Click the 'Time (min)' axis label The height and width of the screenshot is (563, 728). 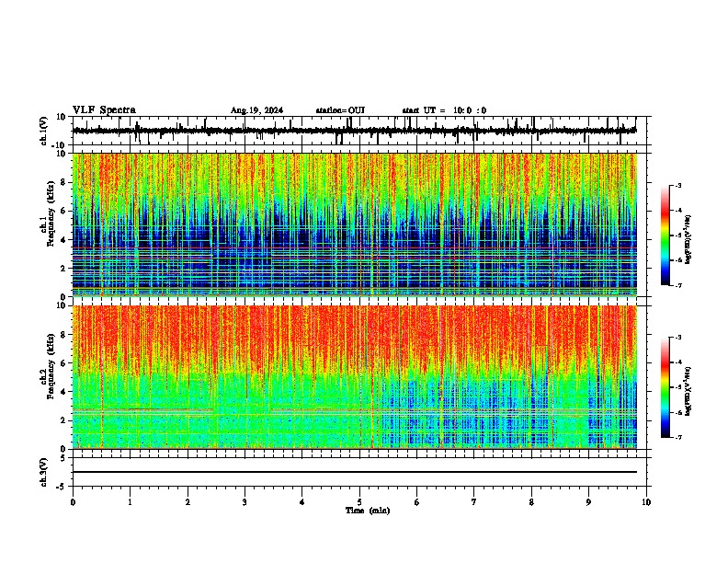(368, 511)
